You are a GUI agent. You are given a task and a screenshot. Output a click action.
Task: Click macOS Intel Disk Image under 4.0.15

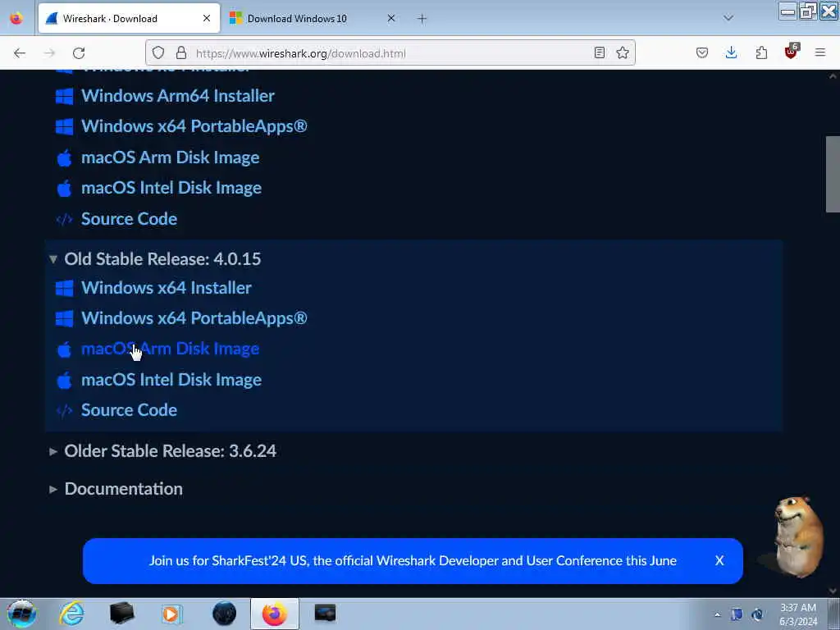[x=171, y=380]
